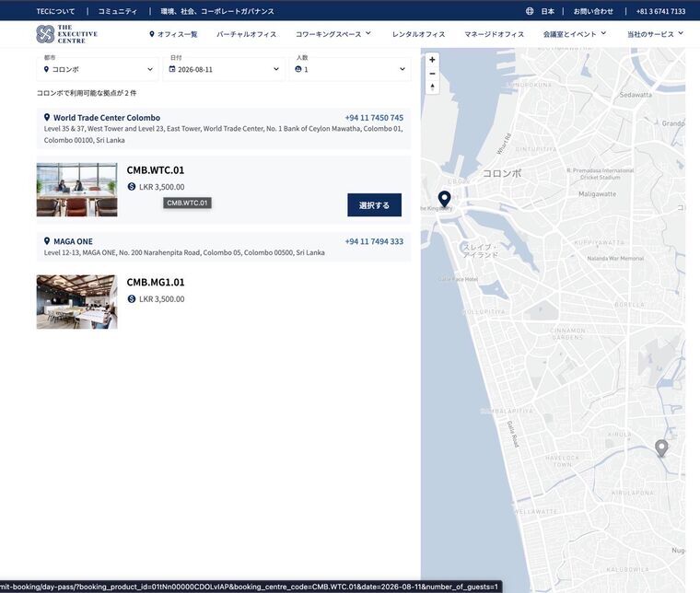
Task: Open the CMB.MG1.01 lounge thumbnail
Action: pos(76,302)
